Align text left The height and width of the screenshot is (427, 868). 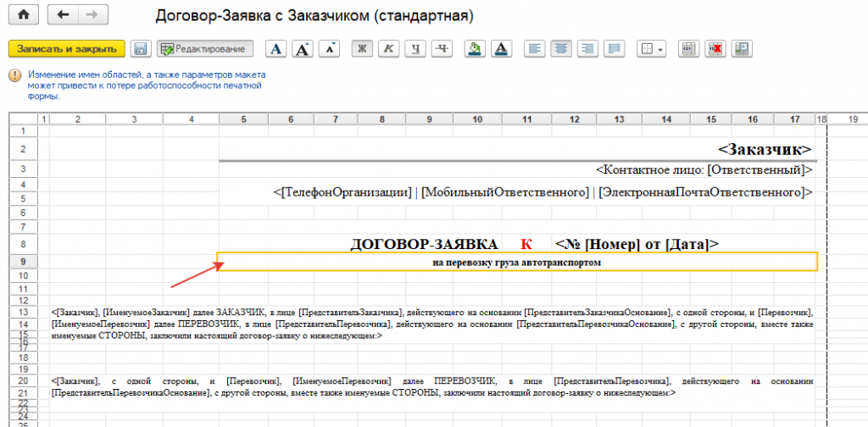(x=534, y=48)
